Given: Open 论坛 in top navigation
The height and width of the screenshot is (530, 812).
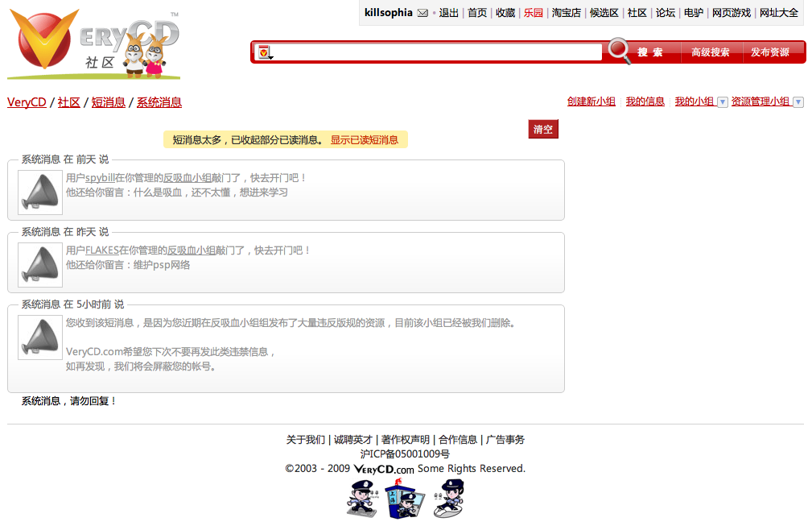Looking at the screenshot, I should point(666,13).
